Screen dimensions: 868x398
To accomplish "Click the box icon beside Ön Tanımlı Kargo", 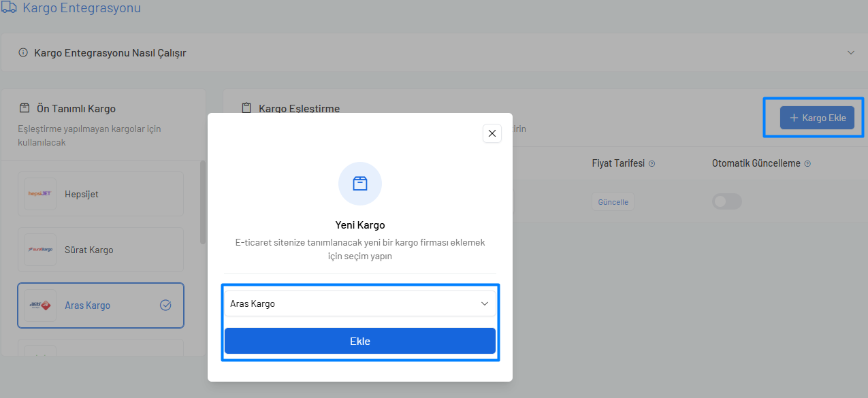I will pos(25,108).
